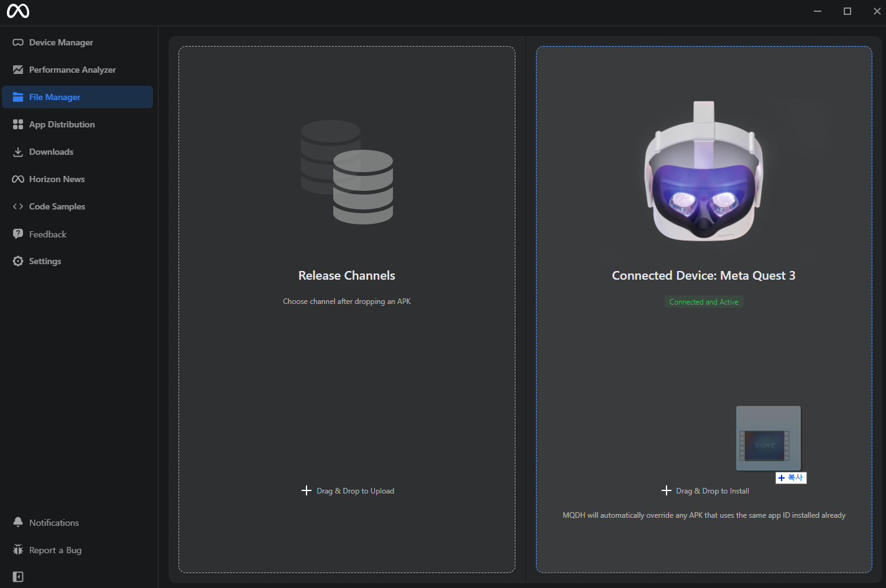This screenshot has height=588, width=886.
Task: Click the Horizon News Meta icon
Action: click(18, 179)
